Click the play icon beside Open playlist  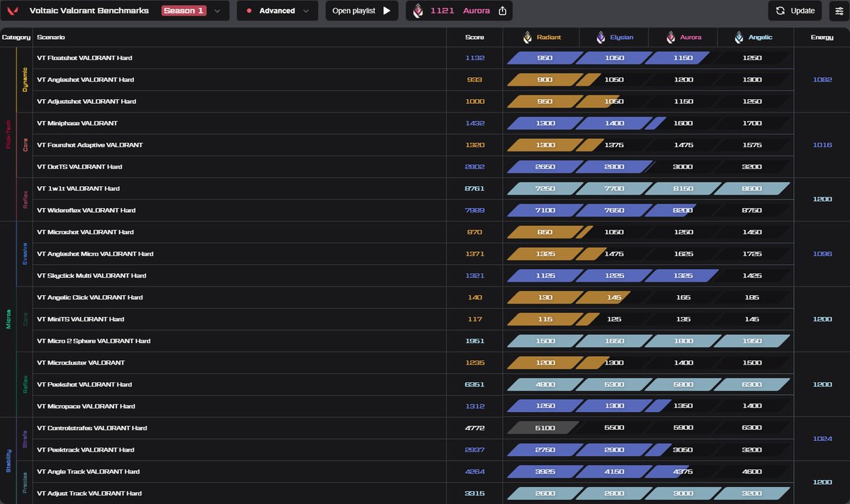386,11
